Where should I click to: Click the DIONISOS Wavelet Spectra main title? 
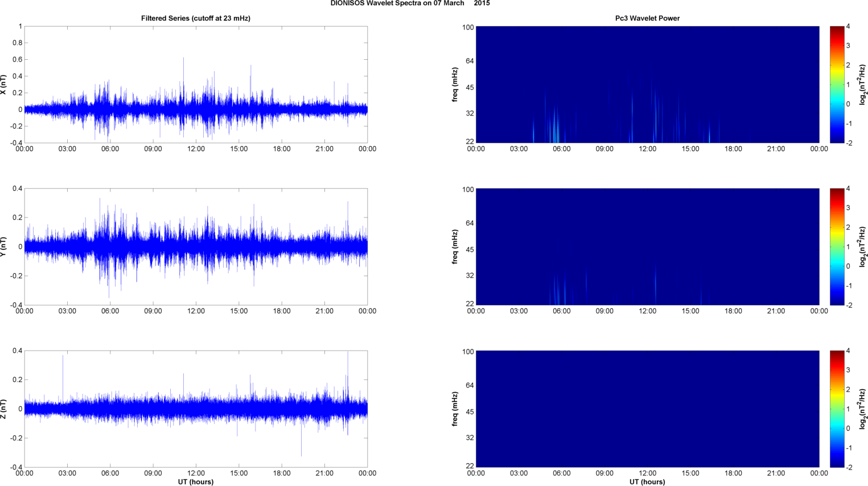[x=410, y=3]
